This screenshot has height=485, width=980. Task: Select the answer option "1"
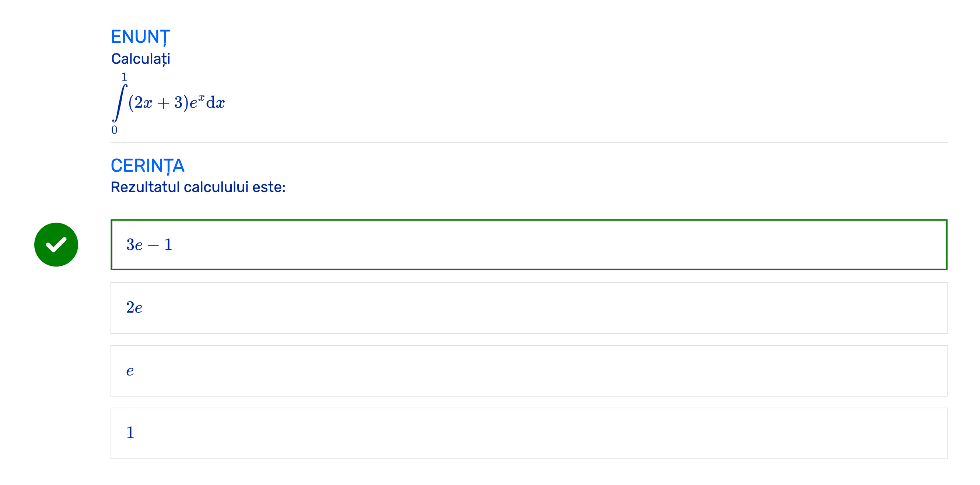pos(528,433)
